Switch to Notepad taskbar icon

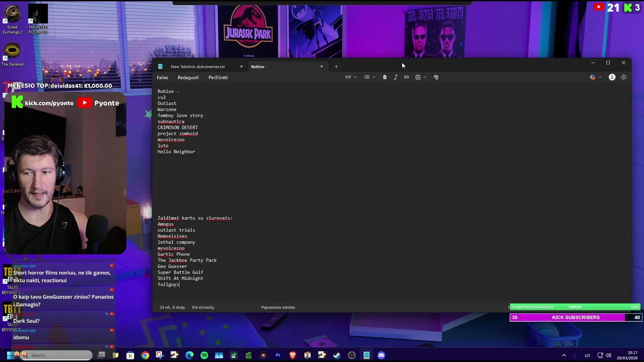click(367, 355)
